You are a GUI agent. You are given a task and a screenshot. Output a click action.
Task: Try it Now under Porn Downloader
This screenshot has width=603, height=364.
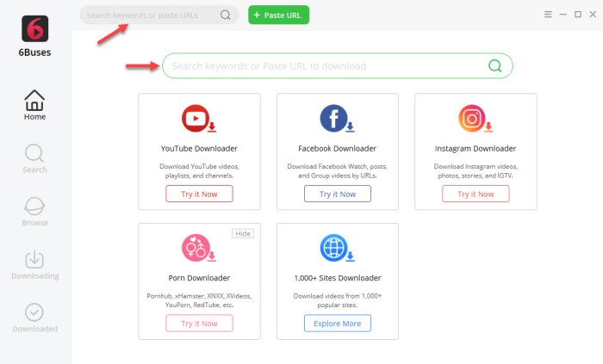(x=199, y=324)
